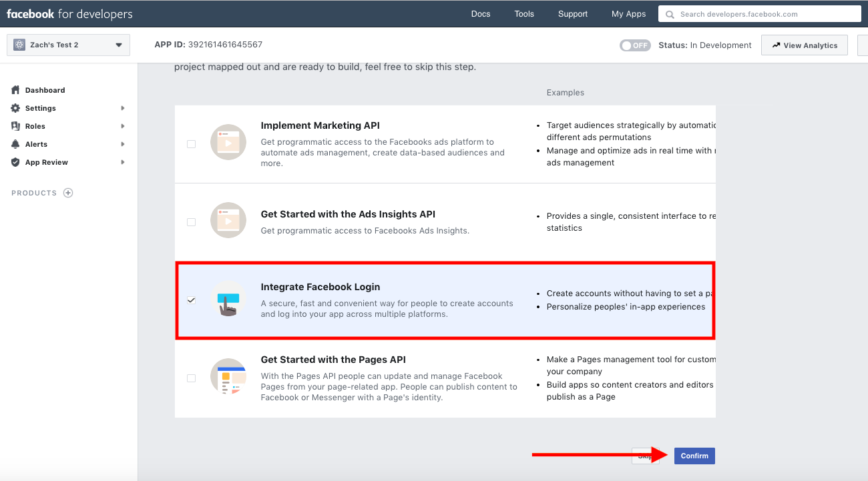Click the facebook for developers logo
Viewport: 868px width, 481px height.
tap(69, 14)
